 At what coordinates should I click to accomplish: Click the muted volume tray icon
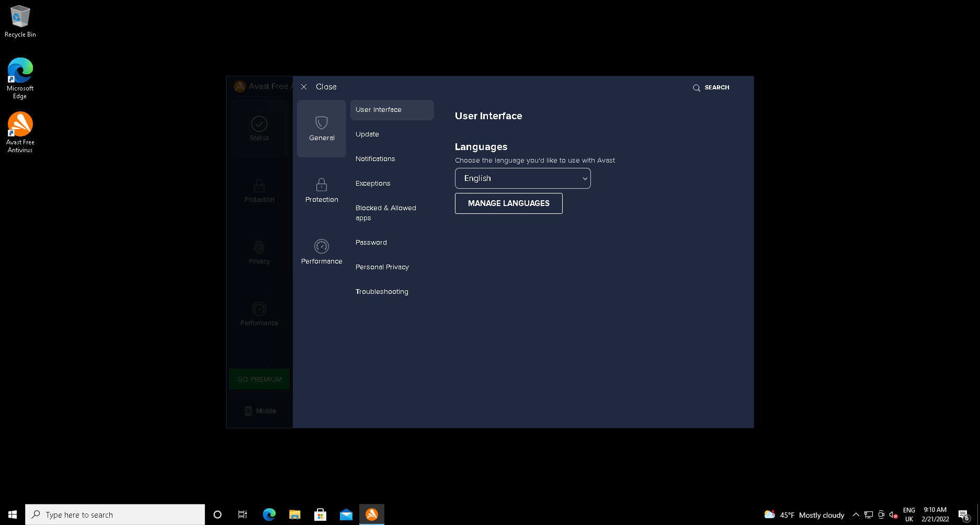894,515
